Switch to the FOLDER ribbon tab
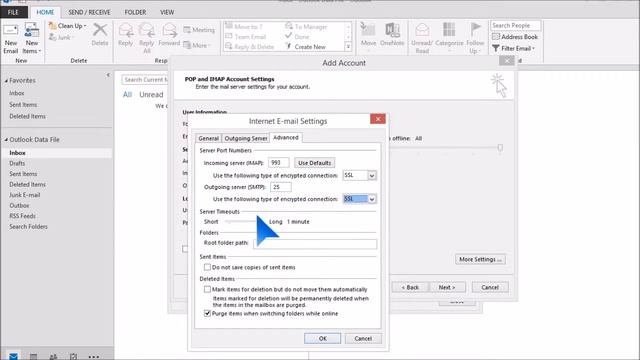This screenshot has width=640, height=360. 135,12
